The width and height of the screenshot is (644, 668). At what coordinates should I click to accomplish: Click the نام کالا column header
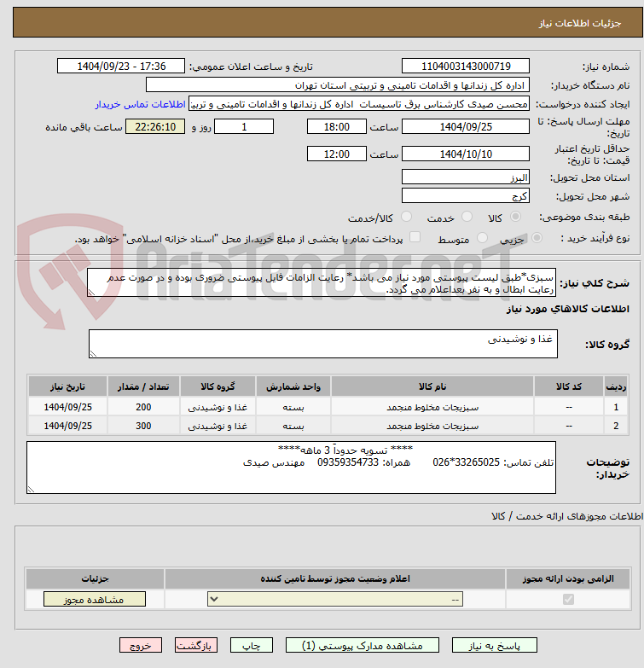[432, 386]
